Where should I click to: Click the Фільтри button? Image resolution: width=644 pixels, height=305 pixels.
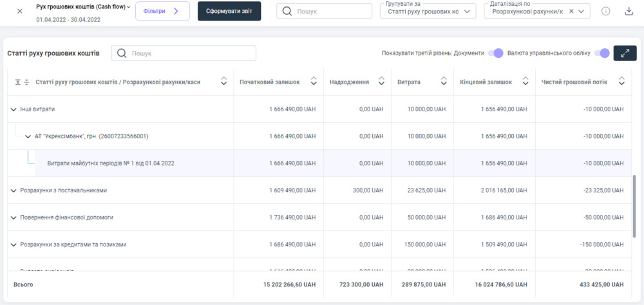[162, 11]
